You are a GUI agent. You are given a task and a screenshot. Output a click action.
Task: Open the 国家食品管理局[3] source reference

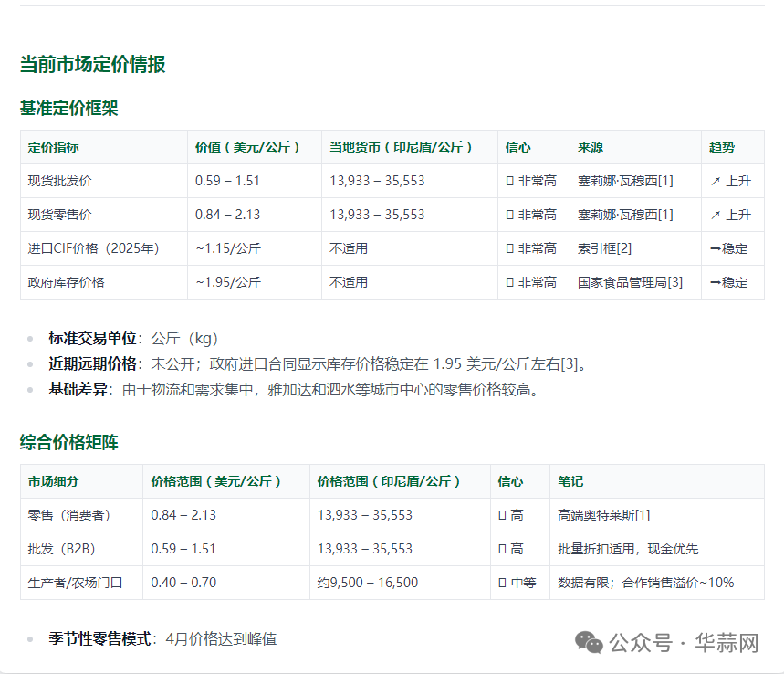[630, 282]
